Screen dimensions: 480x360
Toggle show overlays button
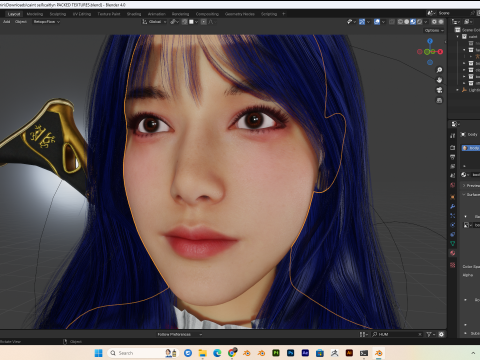(377, 22)
